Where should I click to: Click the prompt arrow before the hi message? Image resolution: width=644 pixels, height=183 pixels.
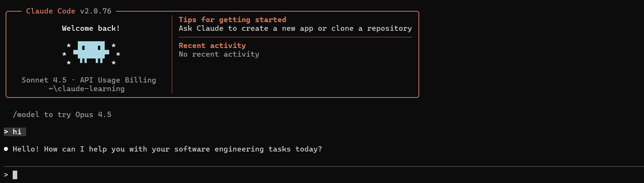tap(6, 132)
